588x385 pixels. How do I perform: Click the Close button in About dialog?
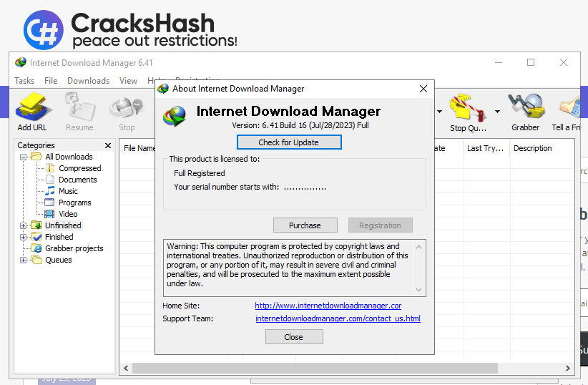[293, 337]
